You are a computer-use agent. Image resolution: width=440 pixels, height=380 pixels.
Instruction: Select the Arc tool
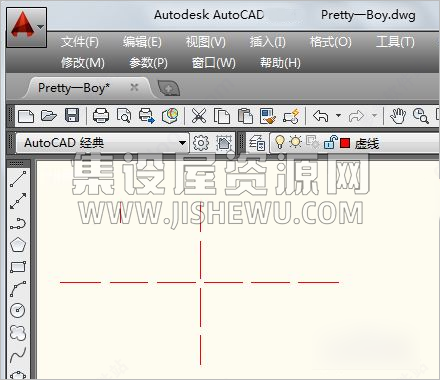pos(18,289)
